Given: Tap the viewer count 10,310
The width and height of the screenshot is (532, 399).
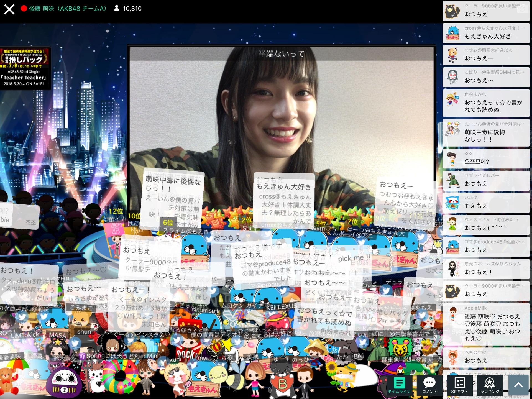Looking at the screenshot, I should click(132, 9).
